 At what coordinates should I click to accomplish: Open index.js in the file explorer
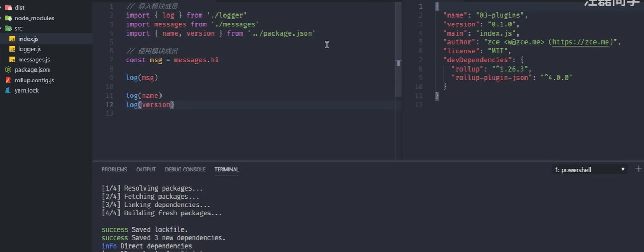[28, 39]
